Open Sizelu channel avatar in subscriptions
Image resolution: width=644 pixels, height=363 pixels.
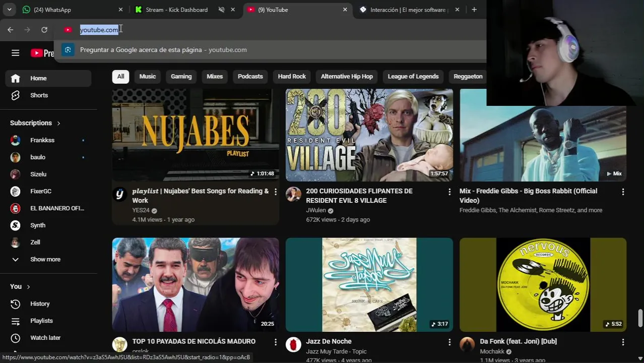16,174
